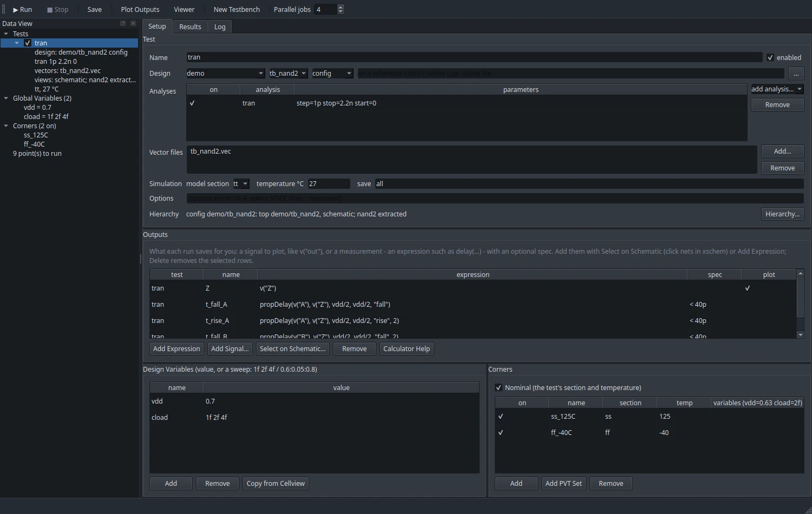This screenshot has height=514, width=812.
Task: Click Plot Outputs in the toolbar
Action: pos(140,10)
